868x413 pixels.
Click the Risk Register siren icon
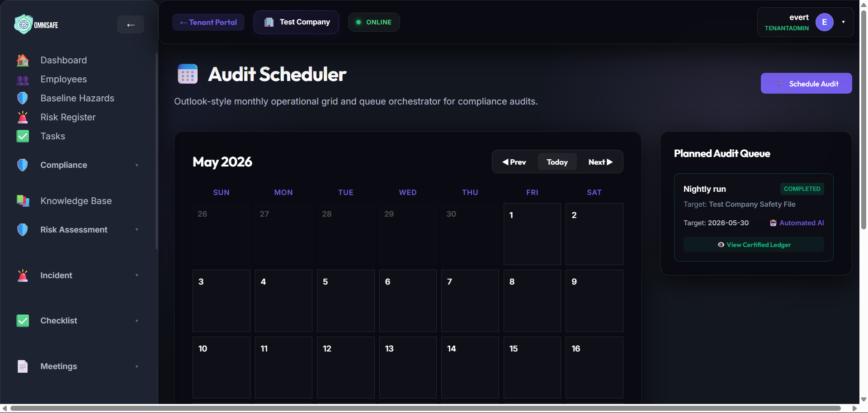point(23,117)
